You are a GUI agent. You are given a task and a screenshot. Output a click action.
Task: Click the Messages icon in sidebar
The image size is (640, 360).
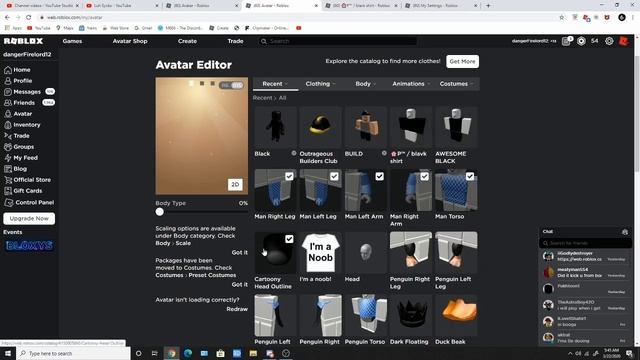[x=8, y=92]
